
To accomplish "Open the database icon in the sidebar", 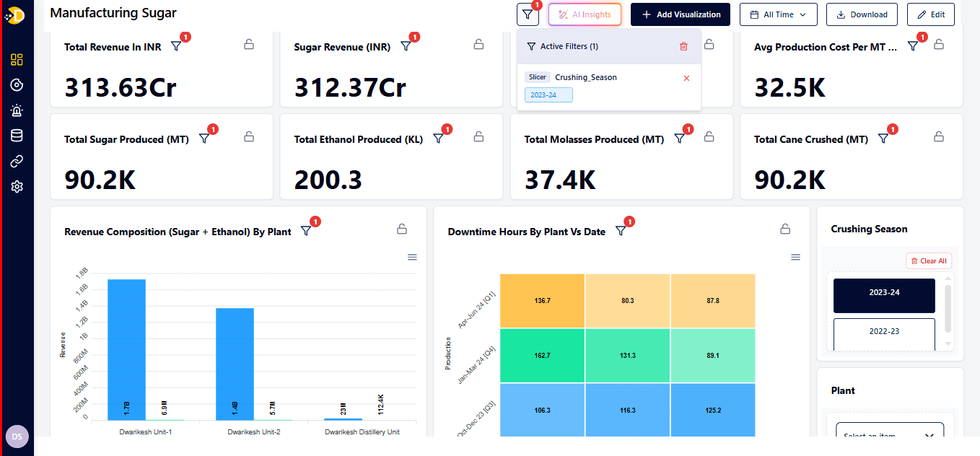I will click(17, 136).
